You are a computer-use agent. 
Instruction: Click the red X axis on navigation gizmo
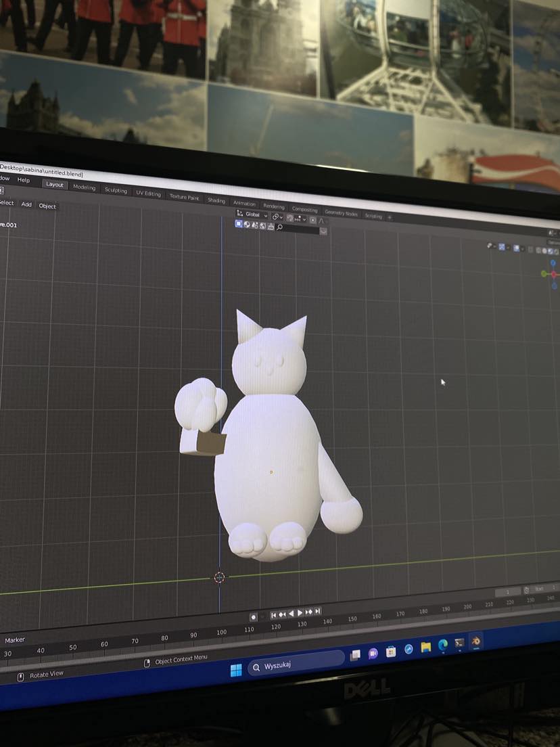[554, 275]
